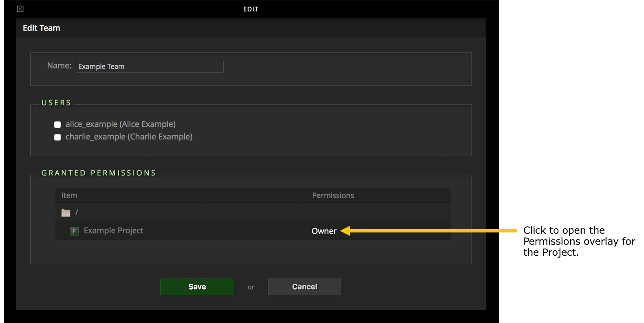Click the green P project icon
644x323 pixels.
point(74,231)
